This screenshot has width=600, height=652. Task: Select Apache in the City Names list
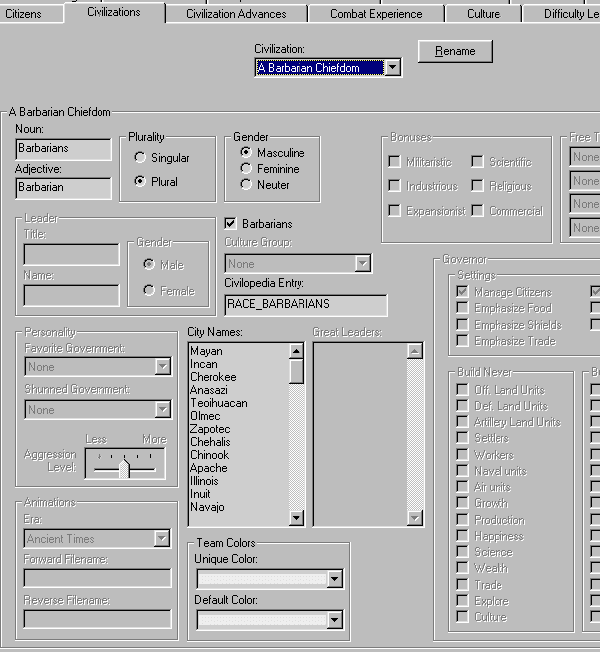pyautogui.click(x=209, y=468)
